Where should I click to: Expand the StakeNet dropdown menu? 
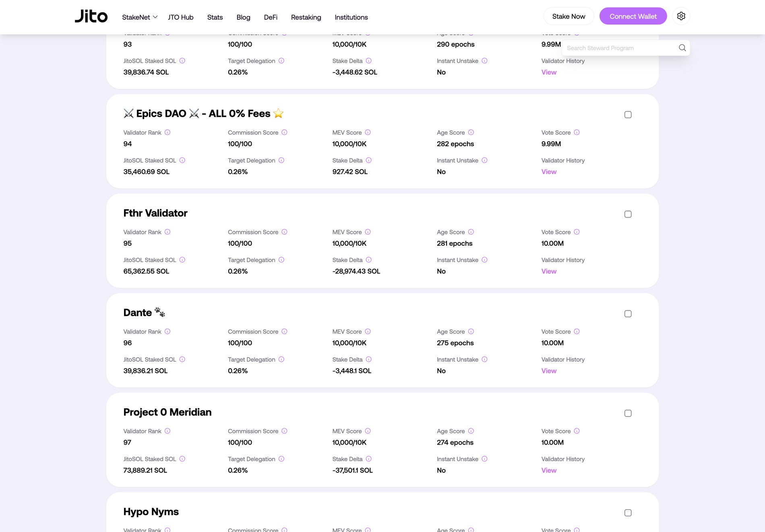[139, 17]
